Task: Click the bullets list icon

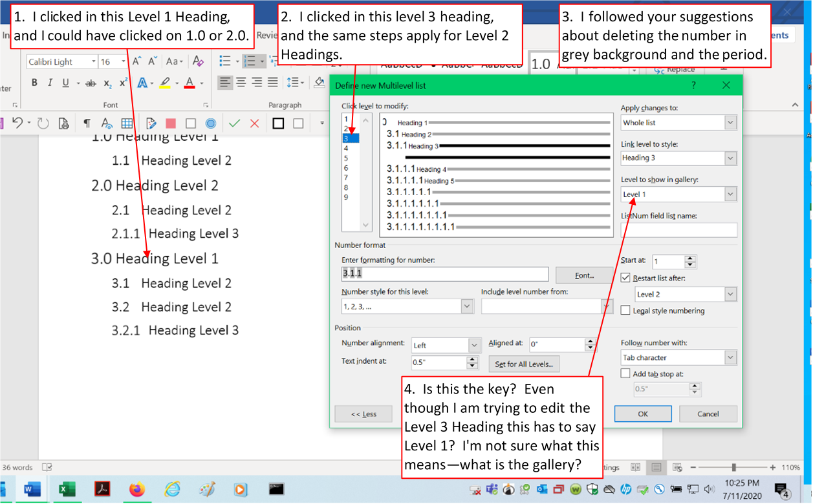Action: 225,61
